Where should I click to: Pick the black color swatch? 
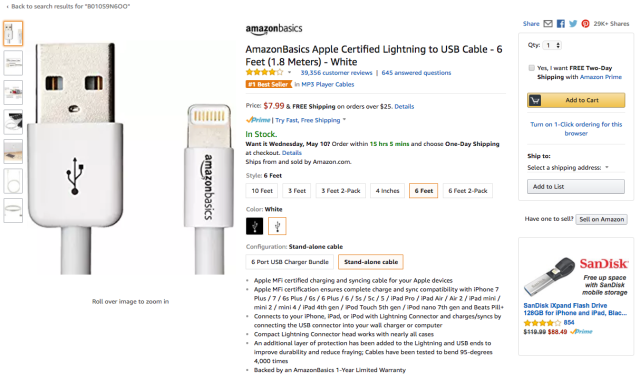(x=254, y=226)
